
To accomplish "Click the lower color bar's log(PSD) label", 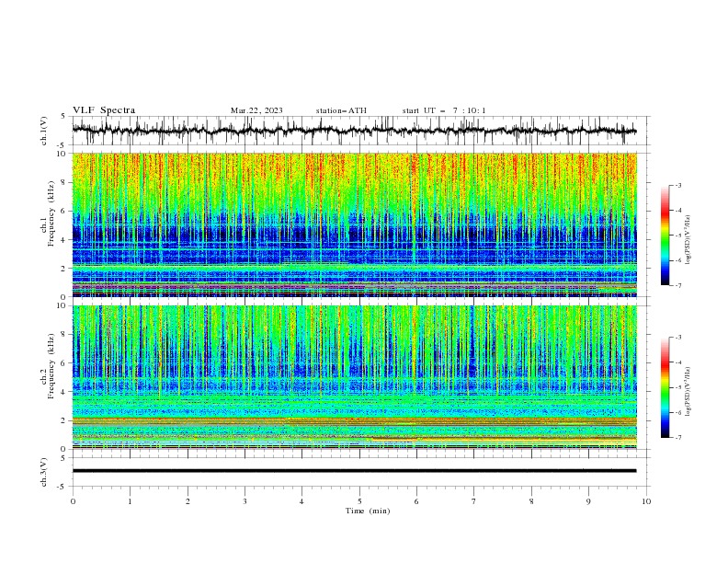I will (688, 391).
